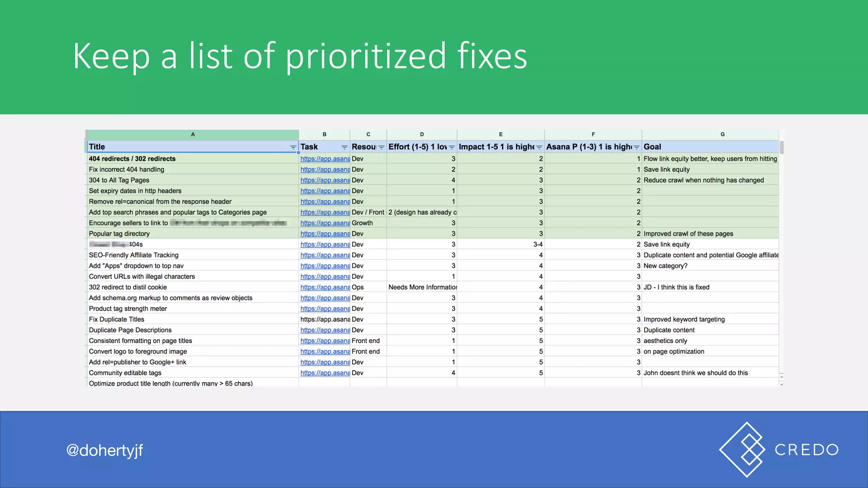Select goal 'JD - I think this is fixed'
The width and height of the screenshot is (868, 488).
[710, 287]
